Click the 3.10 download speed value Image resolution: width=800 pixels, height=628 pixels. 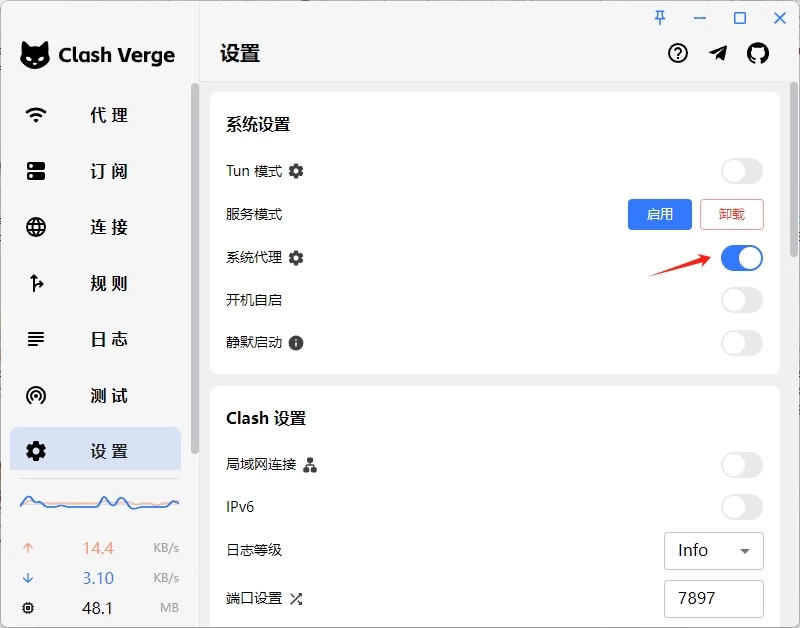(x=98, y=578)
